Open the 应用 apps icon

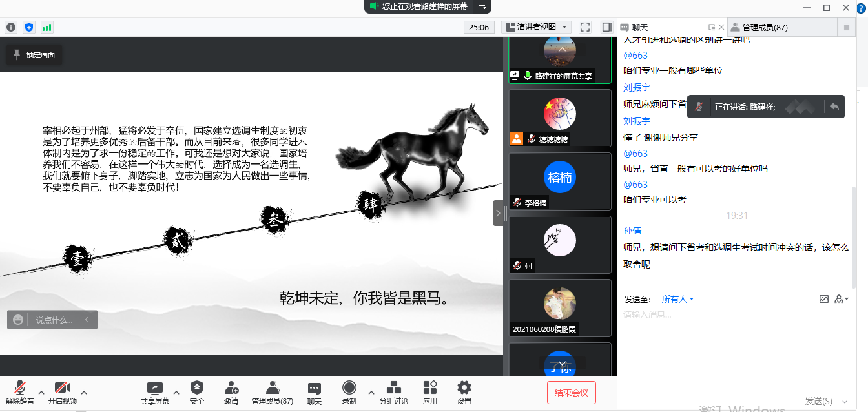pos(429,391)
